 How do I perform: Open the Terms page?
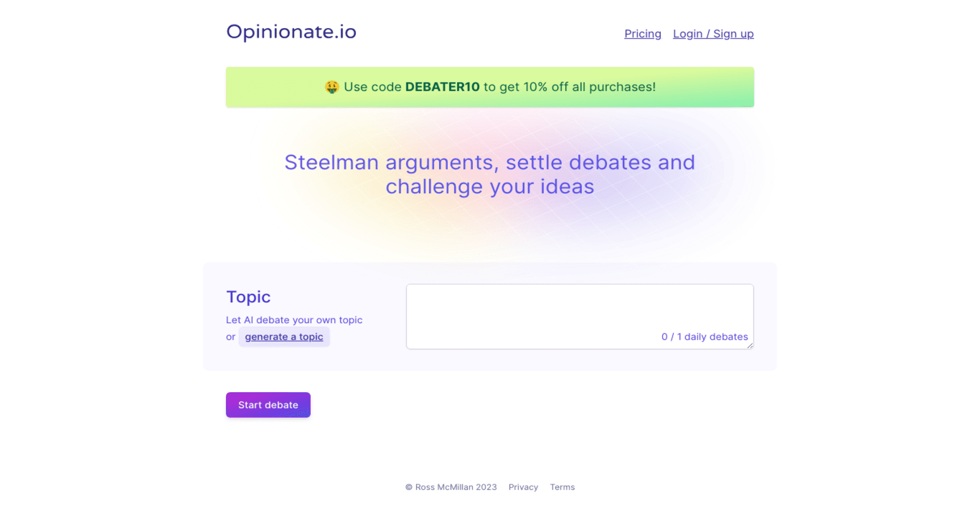(562, 487)
